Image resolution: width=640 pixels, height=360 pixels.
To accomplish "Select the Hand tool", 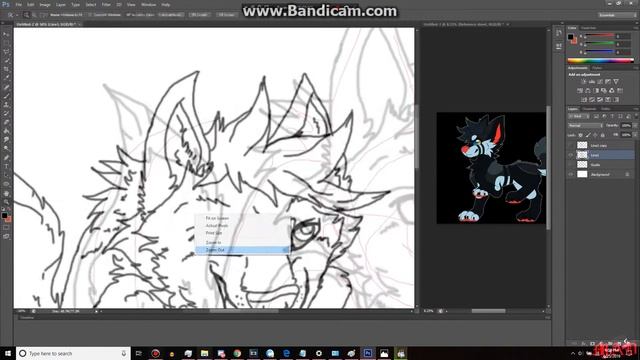I will pos(6,193).
